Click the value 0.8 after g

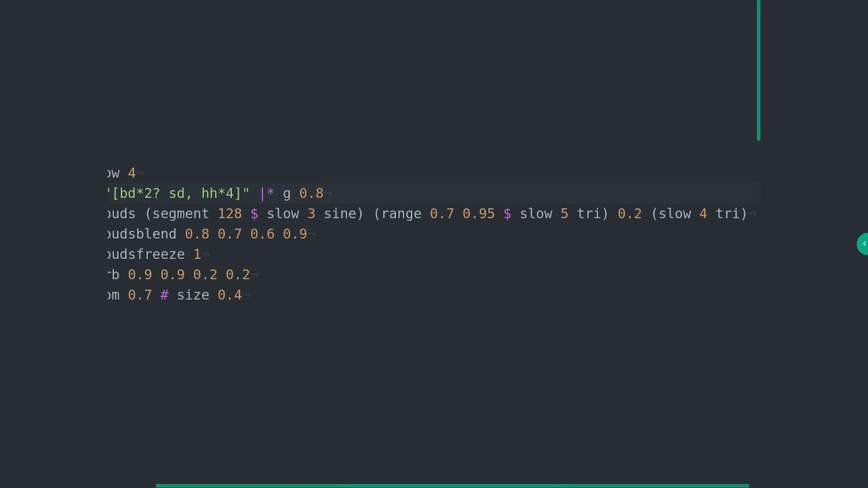point(311,193)
